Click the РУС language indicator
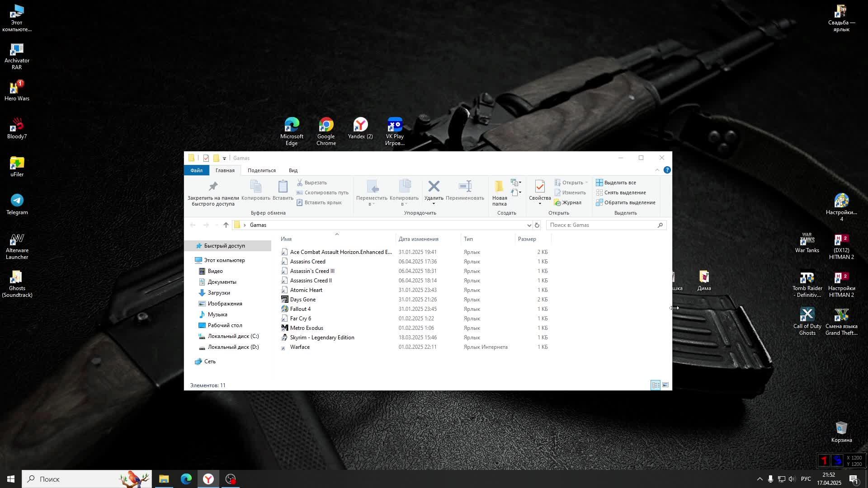The height and width of the screenshot is (488, 868). tap(806, 479)
